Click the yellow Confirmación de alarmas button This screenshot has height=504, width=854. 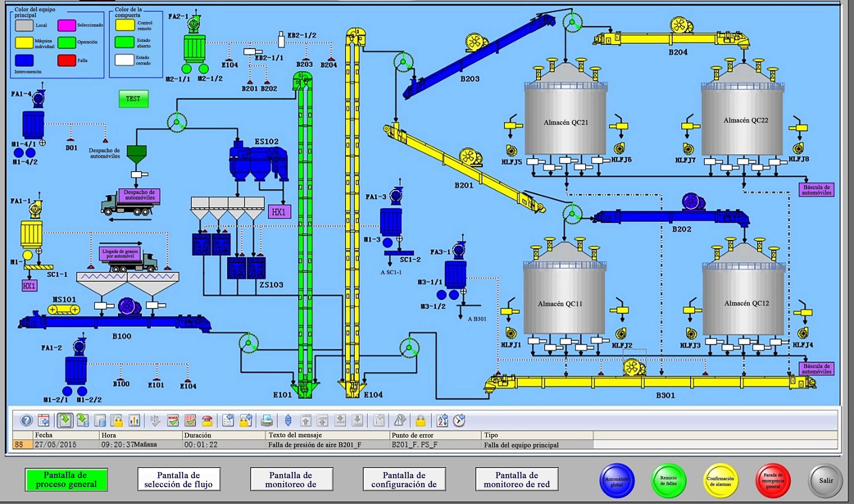[720, 481]
